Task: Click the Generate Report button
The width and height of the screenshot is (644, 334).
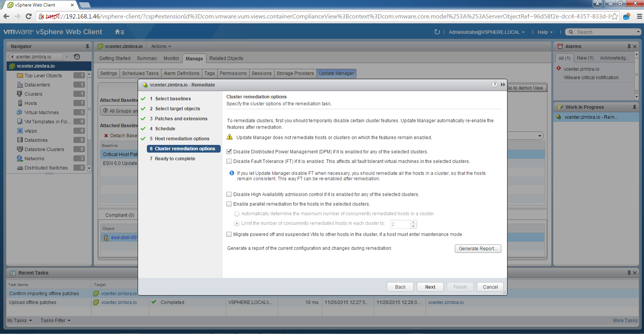Action: [x=478, y=249]
